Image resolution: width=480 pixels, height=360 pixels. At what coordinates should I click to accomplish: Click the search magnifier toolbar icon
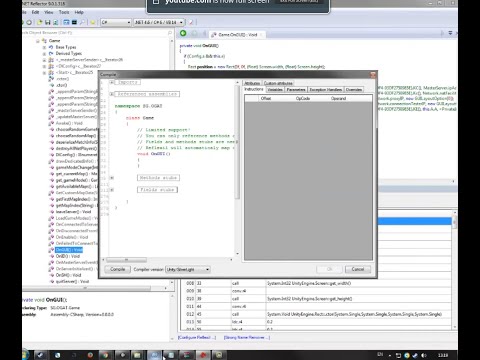point(82,22)
